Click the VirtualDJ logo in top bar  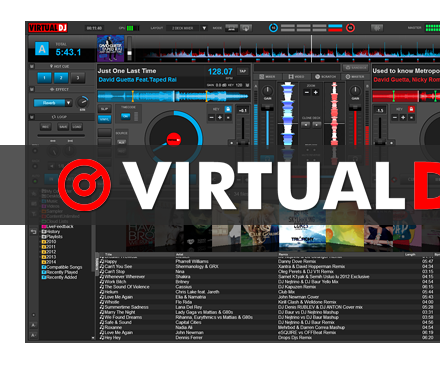[48, 28]
